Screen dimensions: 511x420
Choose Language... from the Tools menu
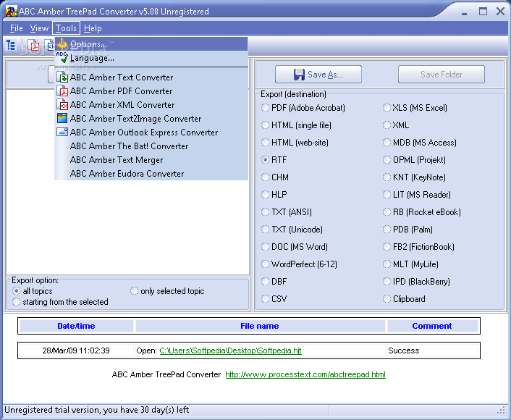(x=151, y=58)
